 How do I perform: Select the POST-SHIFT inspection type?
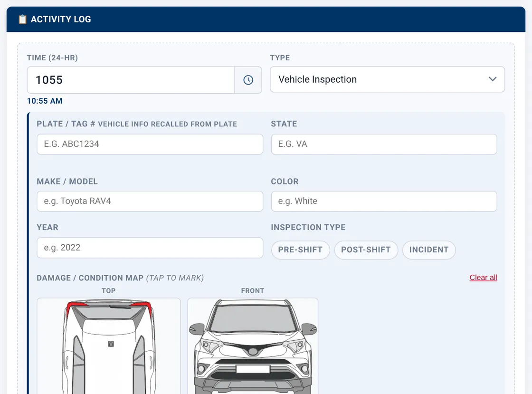click(366, 250)
